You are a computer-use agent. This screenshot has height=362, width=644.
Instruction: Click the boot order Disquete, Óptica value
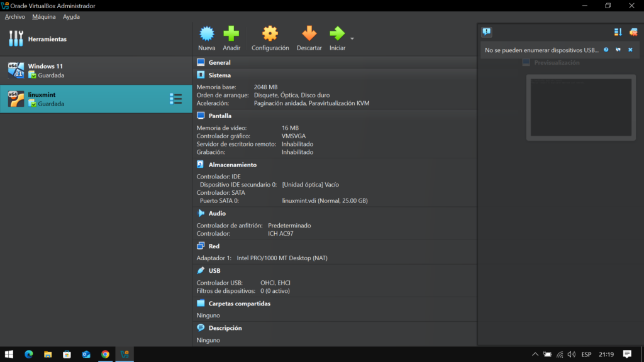292,96
